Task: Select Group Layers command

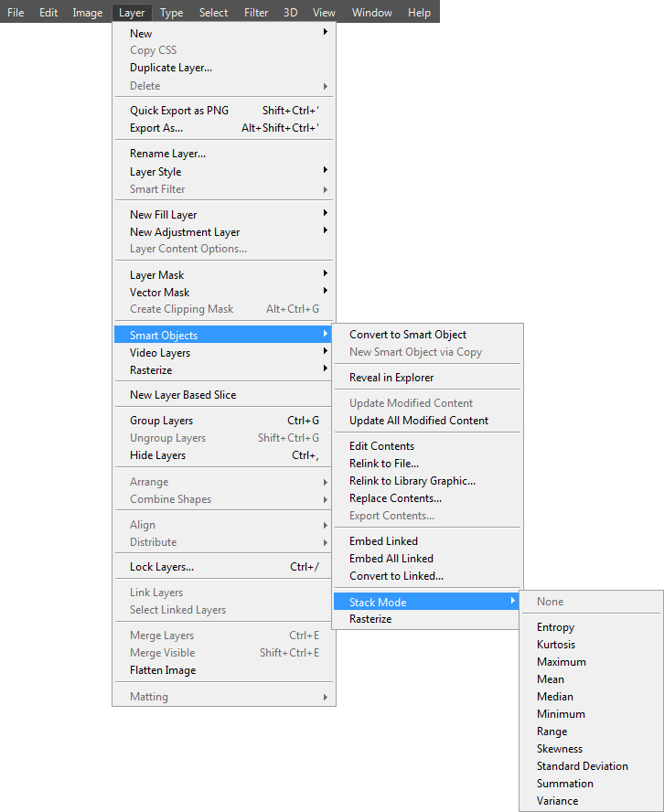Action: [162, 421]
